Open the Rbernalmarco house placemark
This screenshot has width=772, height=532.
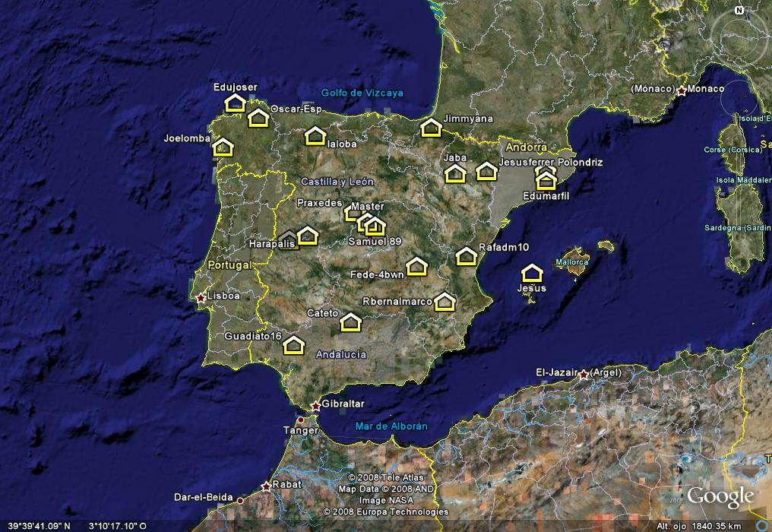pos(445,302)
